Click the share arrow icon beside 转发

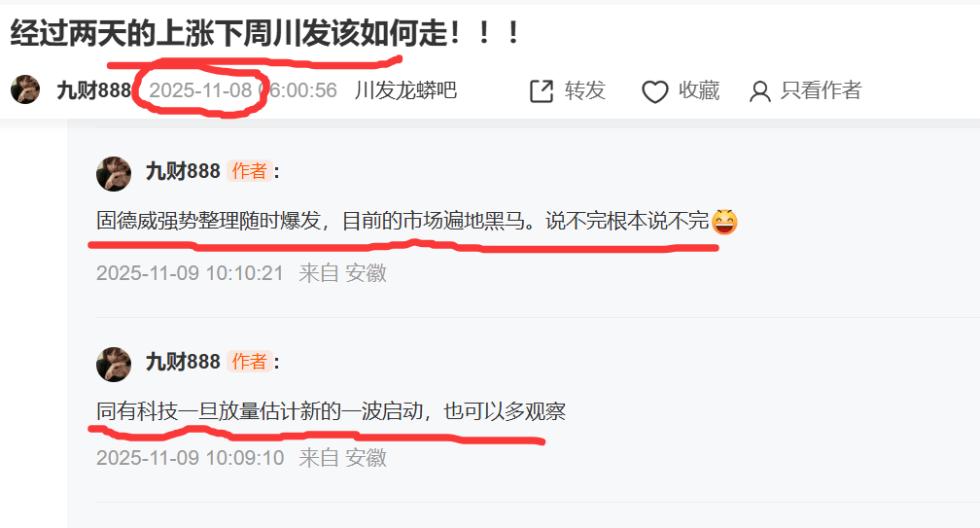point(542,91)
